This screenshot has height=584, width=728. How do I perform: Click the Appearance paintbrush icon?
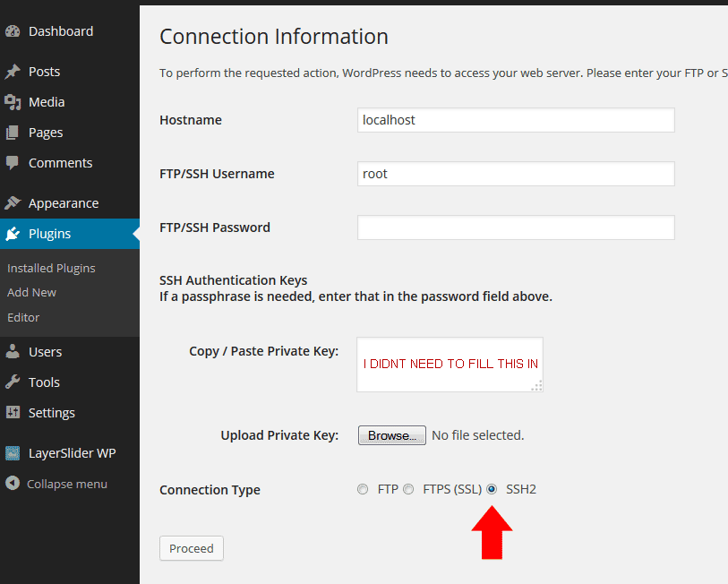[13, 203]
